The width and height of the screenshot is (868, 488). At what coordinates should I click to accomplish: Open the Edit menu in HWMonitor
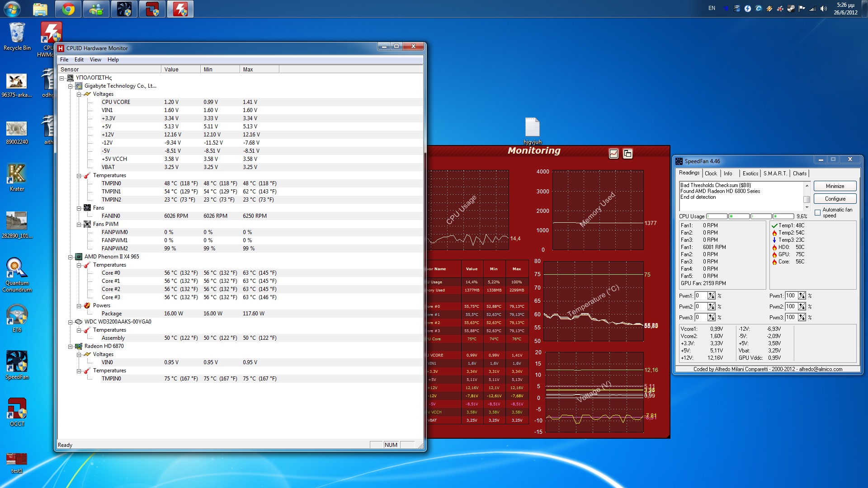click(79, 60)
